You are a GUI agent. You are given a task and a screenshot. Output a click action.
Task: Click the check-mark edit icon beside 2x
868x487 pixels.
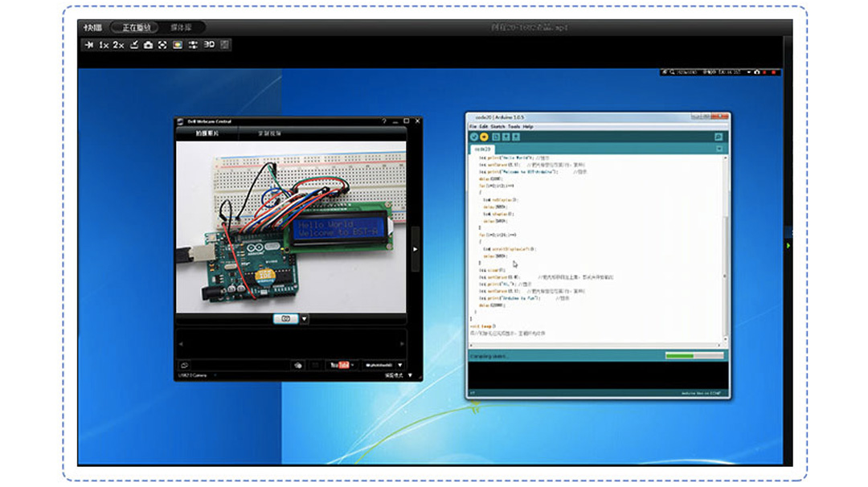(134, 45)
